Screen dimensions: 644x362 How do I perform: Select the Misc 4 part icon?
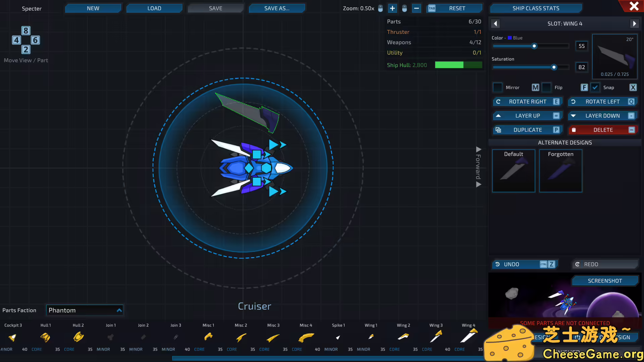tap(306, 337)
